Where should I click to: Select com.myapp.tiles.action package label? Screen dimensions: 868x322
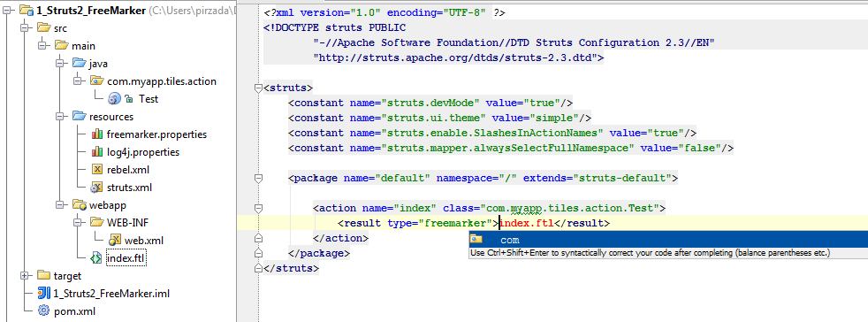coord(162,81)
